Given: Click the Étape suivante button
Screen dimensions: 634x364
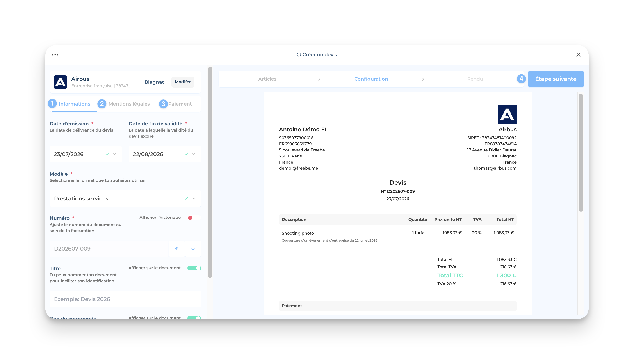Looking at the screenshot, I should click(x=556, y=79).
